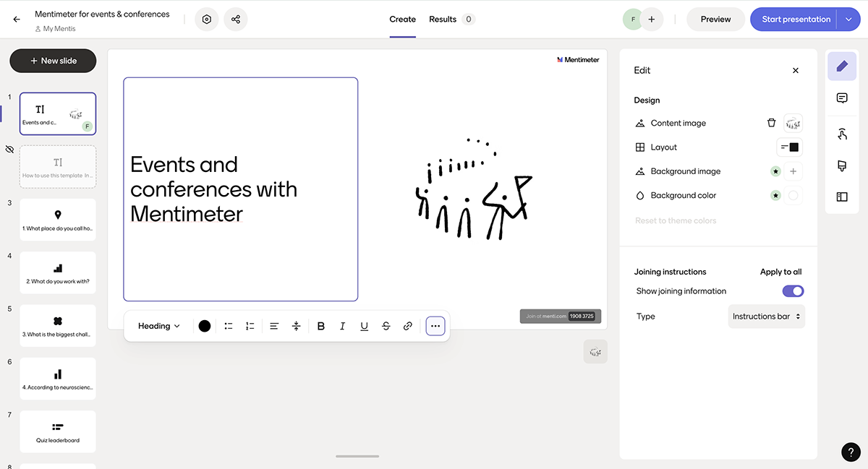868x469 pixels.
Task: Click Start presentation
Action: 796,20
